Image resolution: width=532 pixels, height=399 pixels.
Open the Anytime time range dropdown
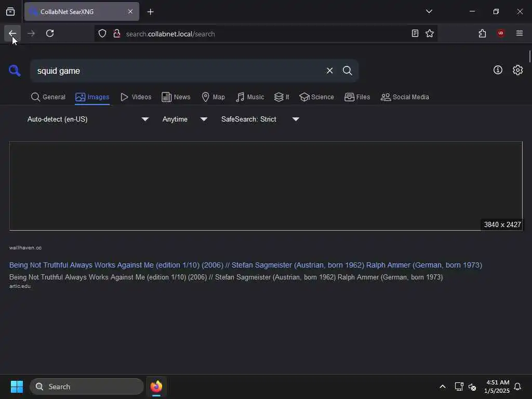pyautogui.click(x=184, y=119)
